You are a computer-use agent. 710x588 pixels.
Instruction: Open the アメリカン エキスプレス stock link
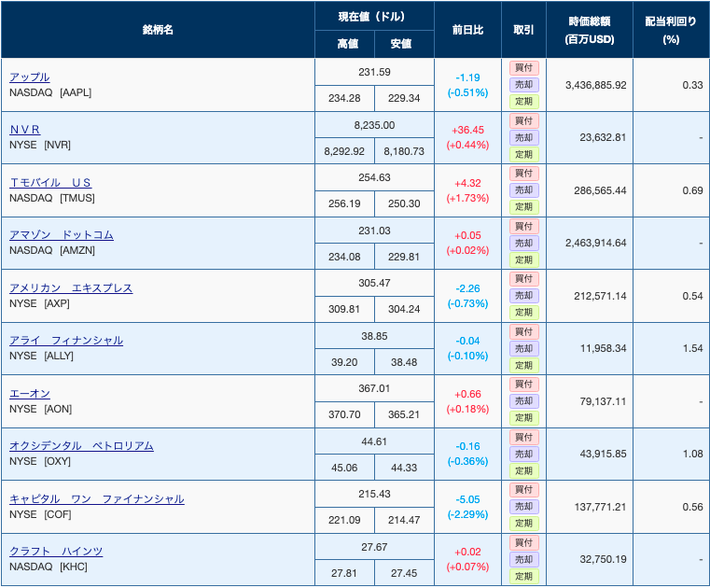tap(71, 288)
